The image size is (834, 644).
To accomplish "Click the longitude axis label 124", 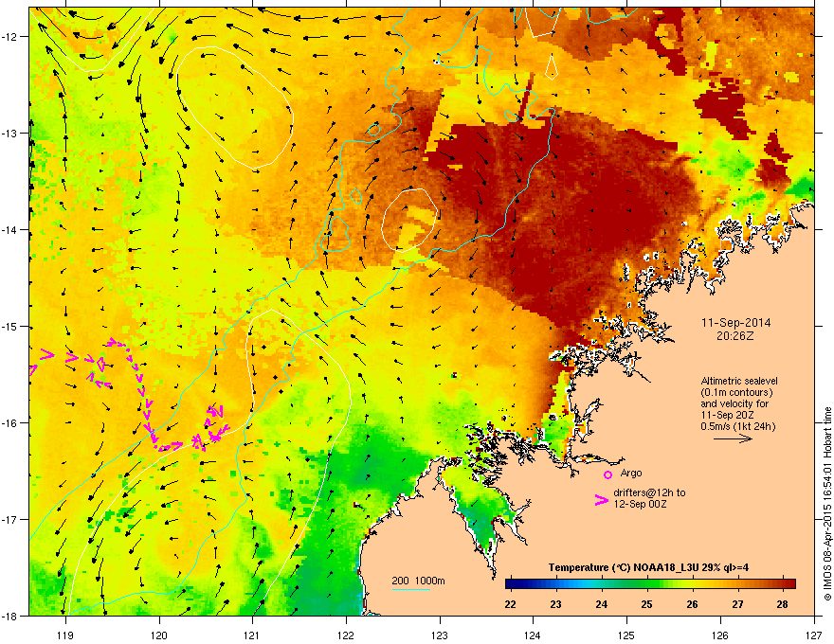I will tap(533, 635).
